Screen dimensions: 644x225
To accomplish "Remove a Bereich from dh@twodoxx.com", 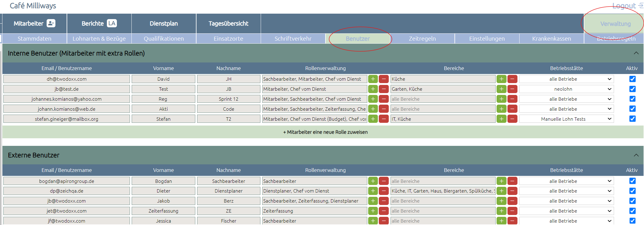I will coord(512,79).
